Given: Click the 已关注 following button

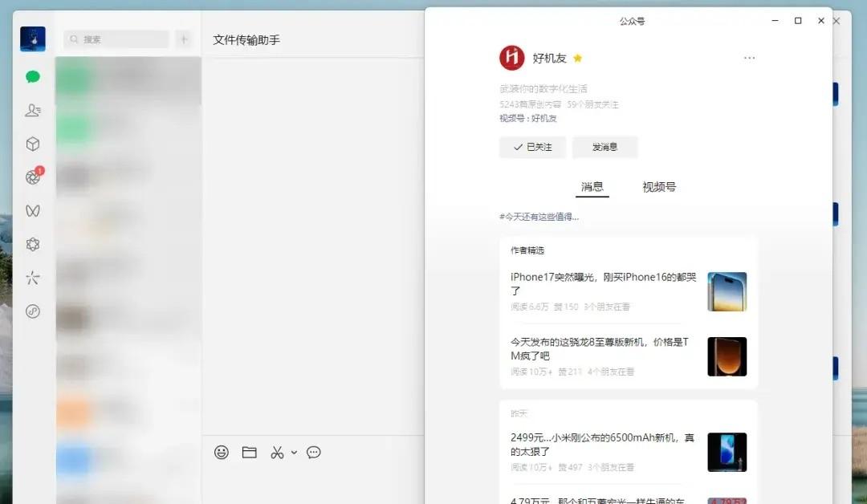Looking at the screenshot, I should [x=532, y=147].
